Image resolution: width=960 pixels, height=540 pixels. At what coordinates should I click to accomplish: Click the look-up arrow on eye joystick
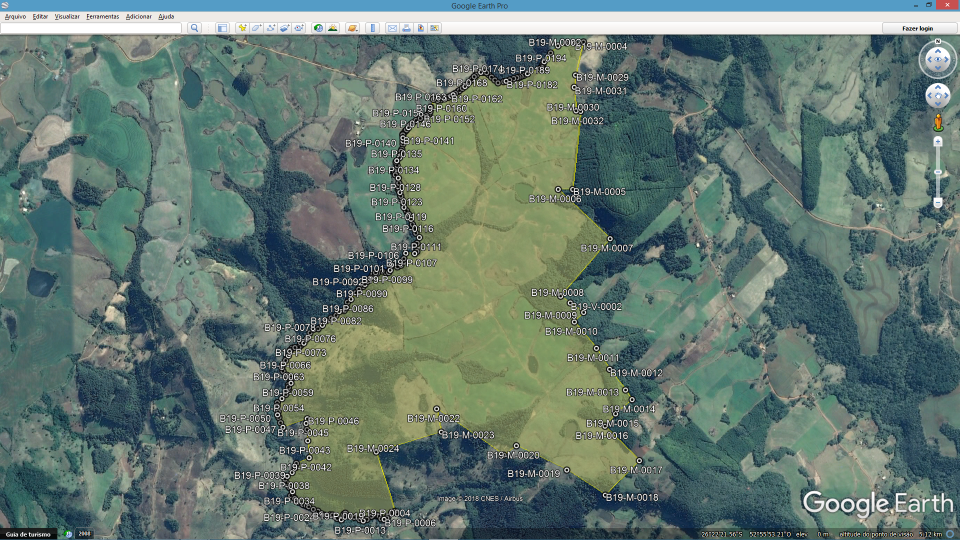[937, 52]
